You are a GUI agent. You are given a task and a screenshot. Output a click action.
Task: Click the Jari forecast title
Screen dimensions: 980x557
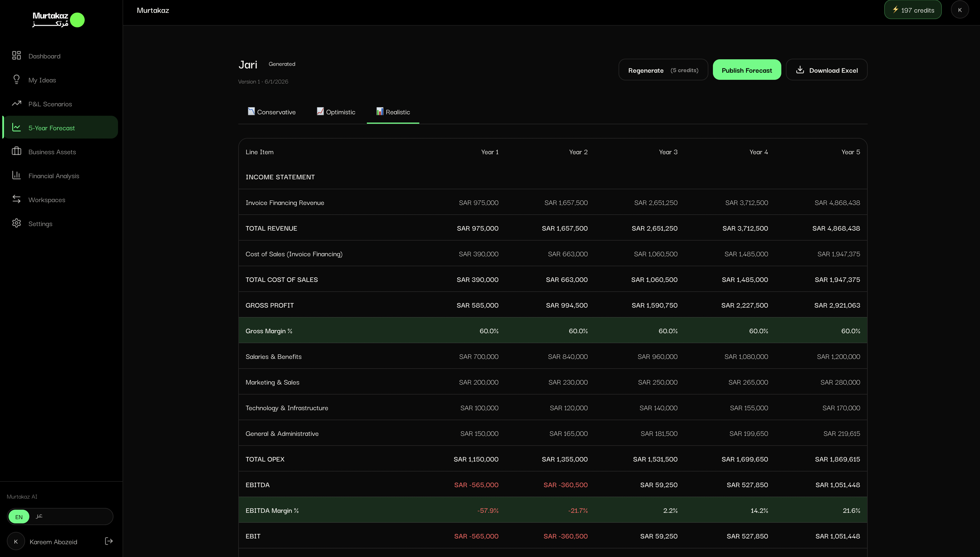[x=248, y=65]
